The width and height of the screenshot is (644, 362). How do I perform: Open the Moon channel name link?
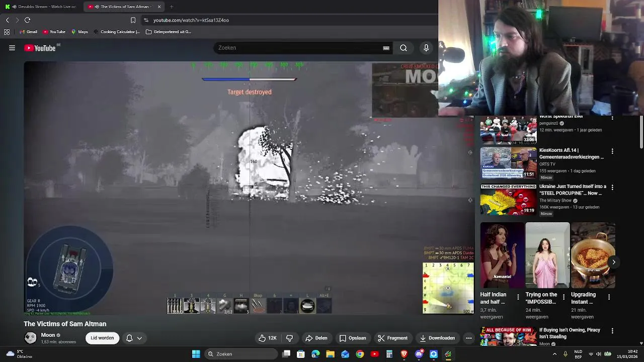tap(48, 335)
